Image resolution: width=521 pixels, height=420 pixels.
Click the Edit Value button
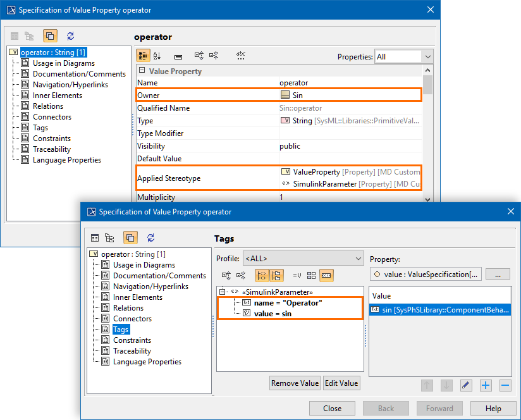coord(341,383)
